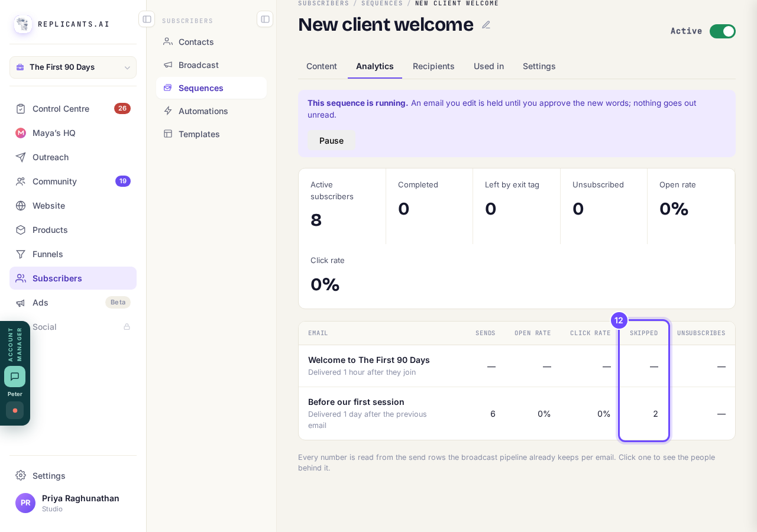Open the sequence Settings tab
This screenshot has width=757, height=532.
[x=539, y=66]
